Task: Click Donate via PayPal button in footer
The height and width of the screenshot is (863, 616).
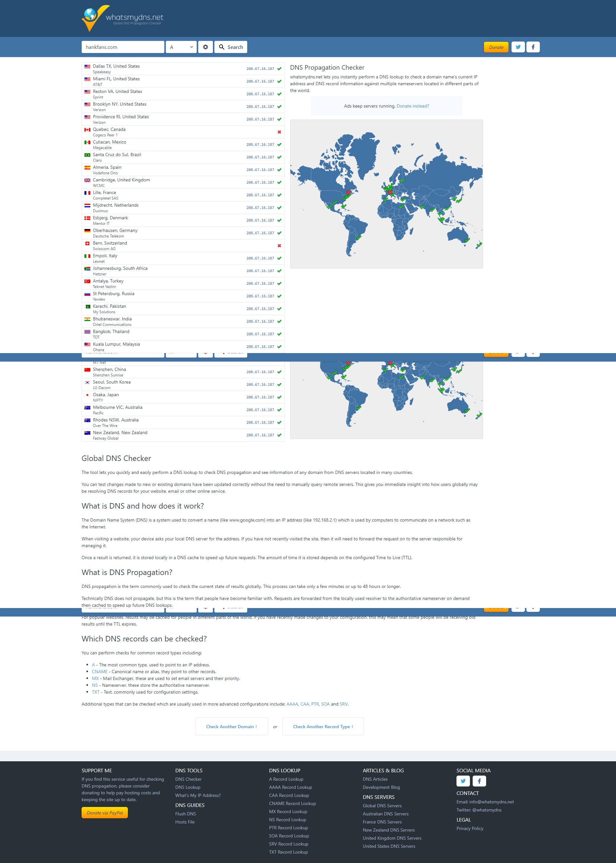Action: (x=105, y=812)
